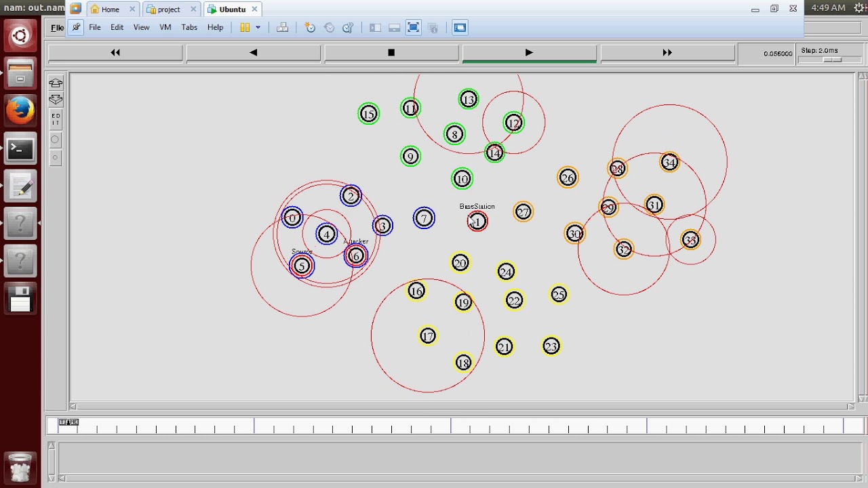Open the pause button dropdown arrow

pos(258,28)
